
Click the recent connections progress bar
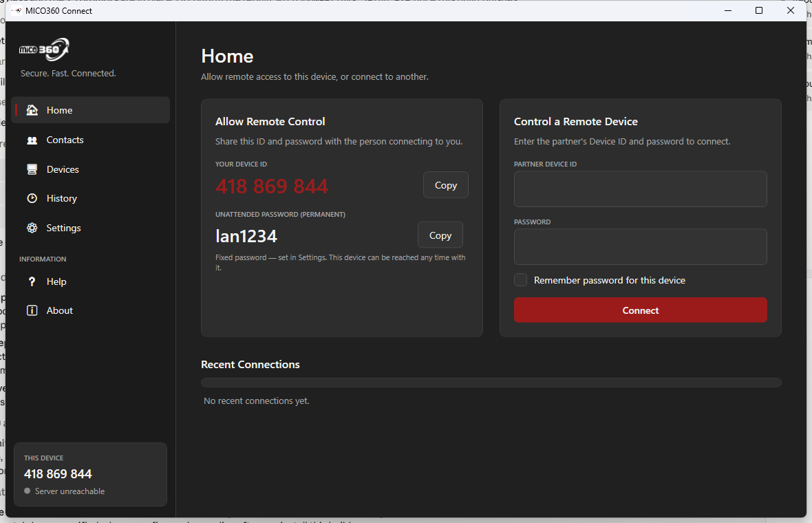[491, 383]
